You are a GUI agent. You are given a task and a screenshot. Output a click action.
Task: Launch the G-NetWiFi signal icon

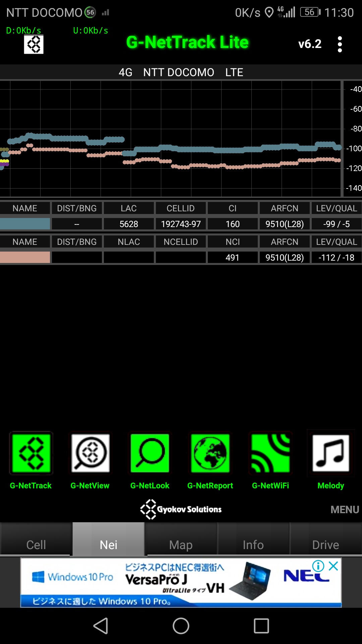(x=270, y=453)
